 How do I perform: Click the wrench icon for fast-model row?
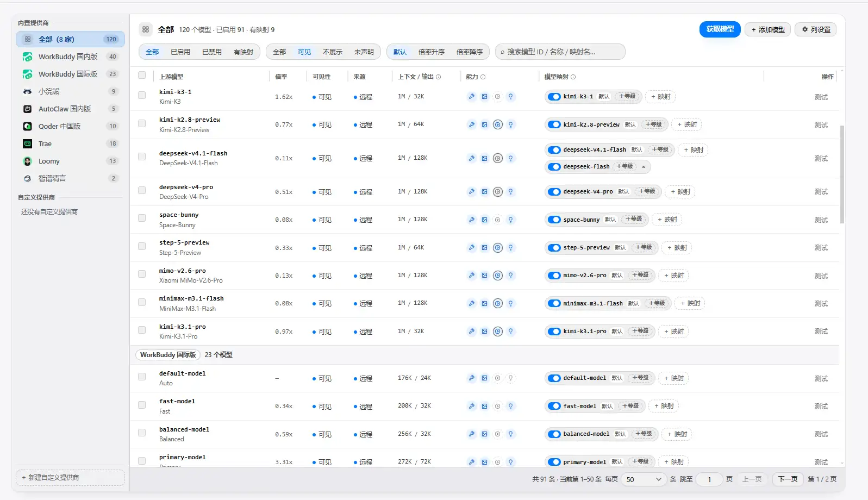click(471, 406)
